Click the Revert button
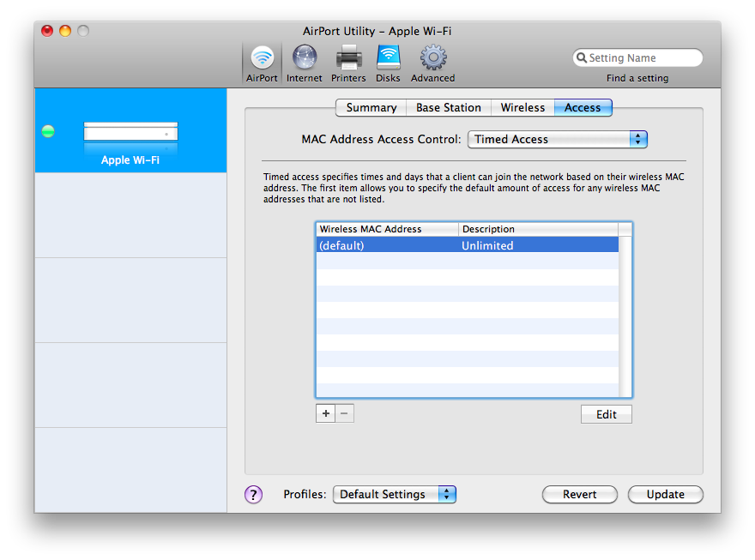Viewport: 755px width, 560px height. [x=580, y=494]
